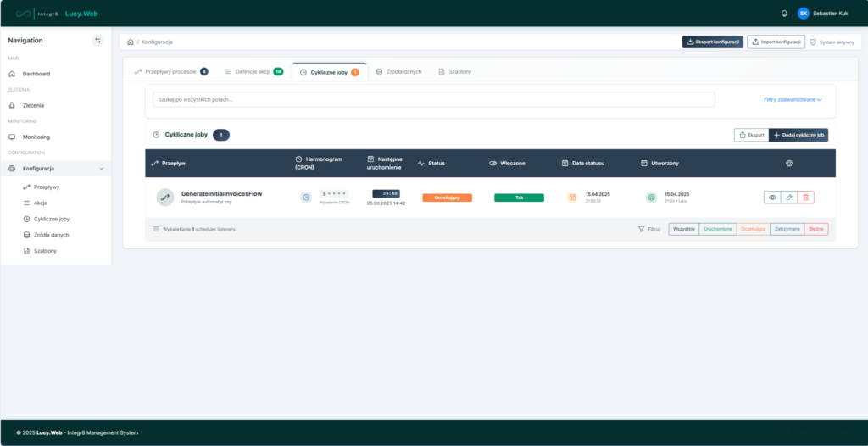Image resolution: width=868 pixels, height=446 pixels.
Task: Focus the search all fields input
Action: click(433, 100)
